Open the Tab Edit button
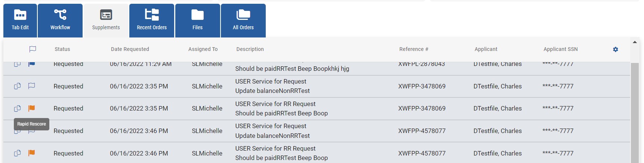Screen dimensions: 644x163 [20, 21]
